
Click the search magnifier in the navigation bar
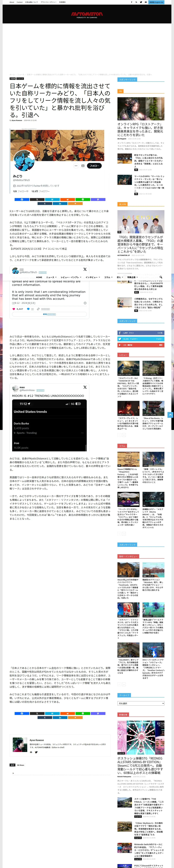pyautogui.click(x=161, y=277)
